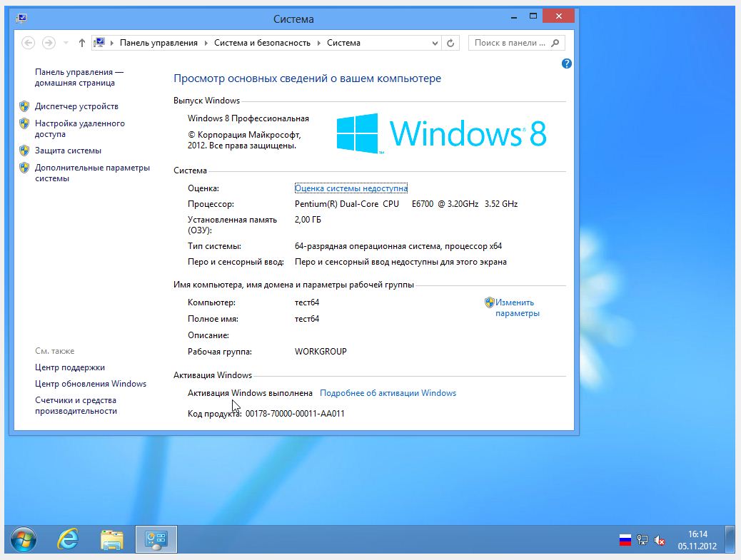Click the Windows 8 Профессиональная edition text
Screen dimensions: 741x560
248,118
